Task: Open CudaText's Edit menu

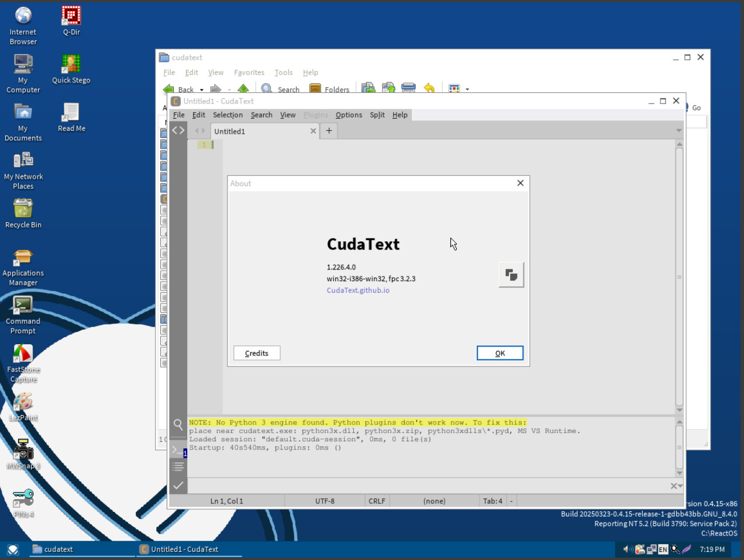Action: tap(199, 115)
